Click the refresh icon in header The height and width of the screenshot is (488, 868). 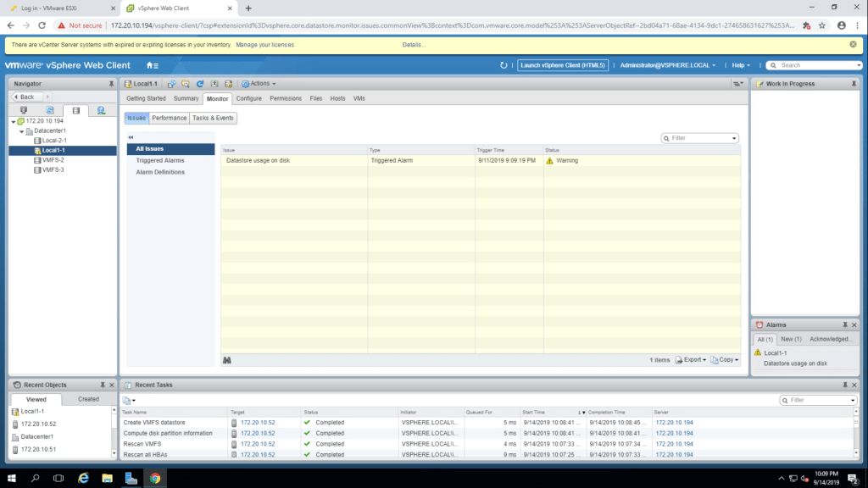click(x=504, y=65)
